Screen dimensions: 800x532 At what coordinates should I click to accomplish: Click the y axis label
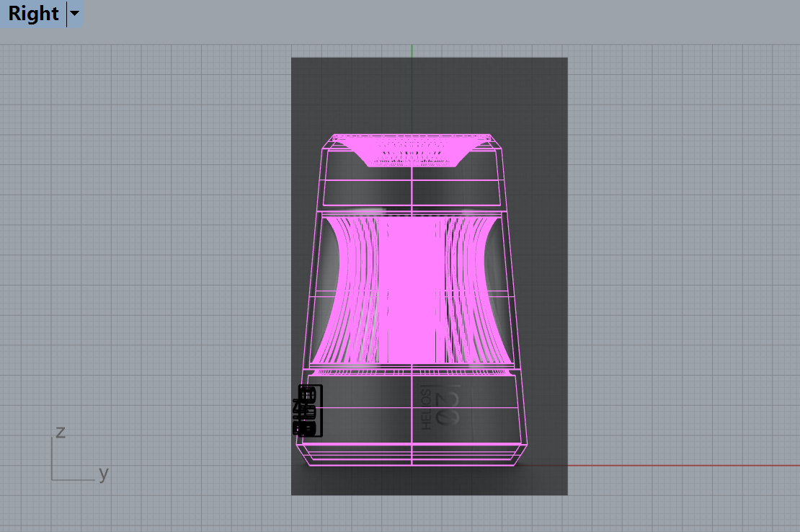pyautogui.click(x=103, y=474)
